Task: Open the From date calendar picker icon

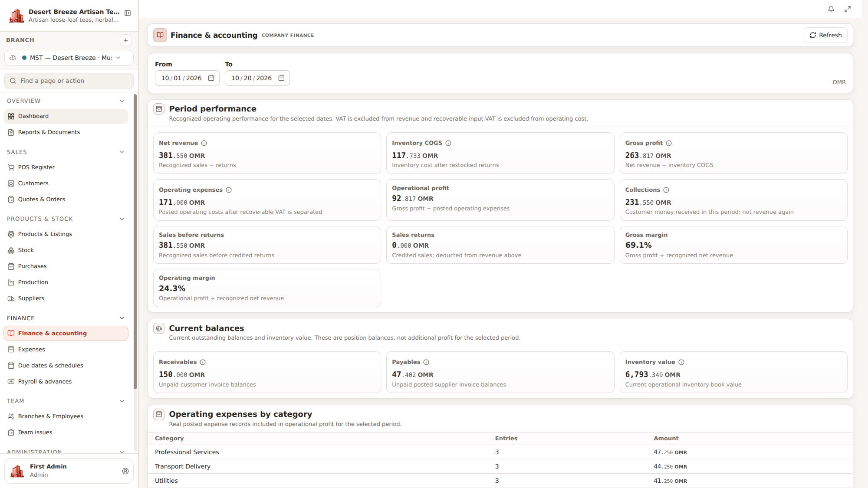Action: pos(211,78)
